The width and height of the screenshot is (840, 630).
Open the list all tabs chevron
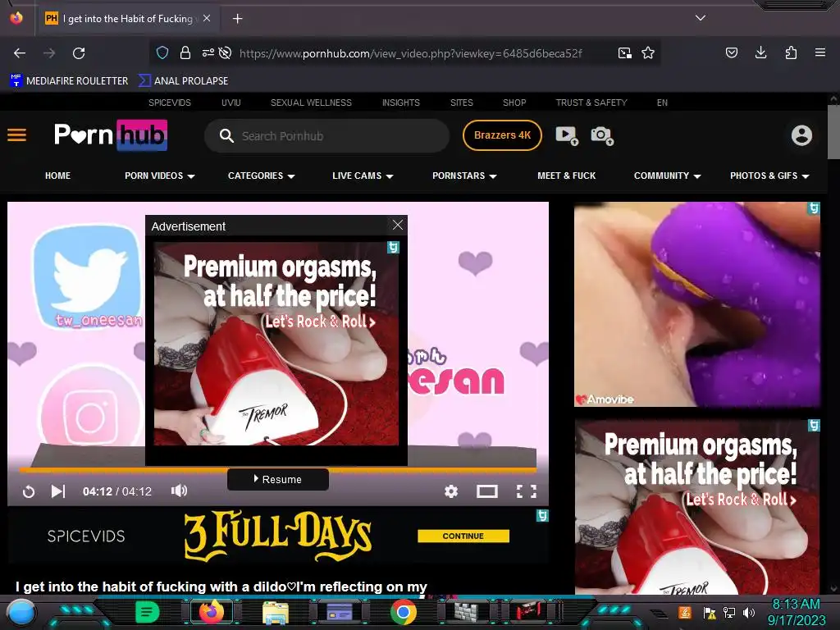[701, 18]
